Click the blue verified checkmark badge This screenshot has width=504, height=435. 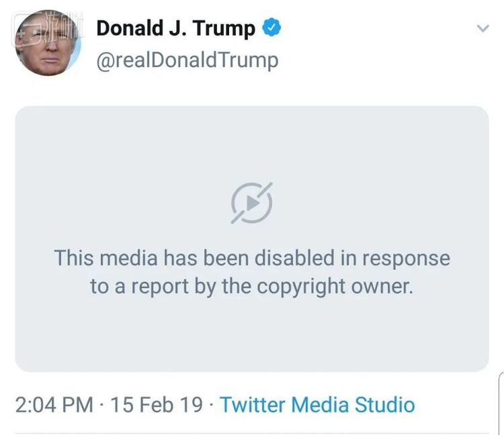271,28
